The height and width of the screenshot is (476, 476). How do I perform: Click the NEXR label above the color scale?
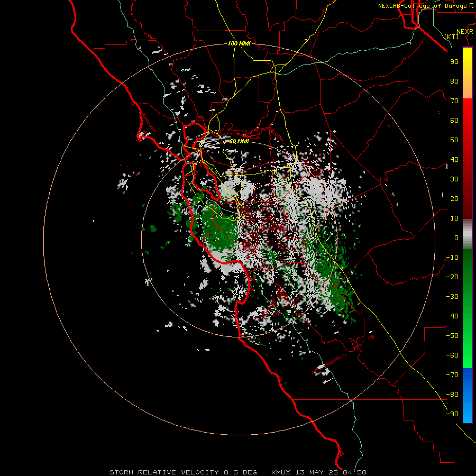(465, 31)
